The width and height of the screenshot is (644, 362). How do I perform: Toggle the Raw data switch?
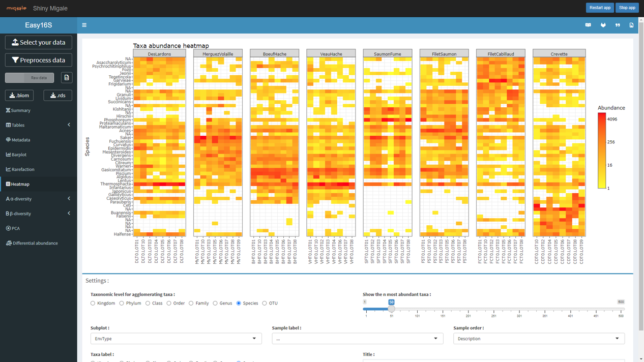(x=30, y=78)
